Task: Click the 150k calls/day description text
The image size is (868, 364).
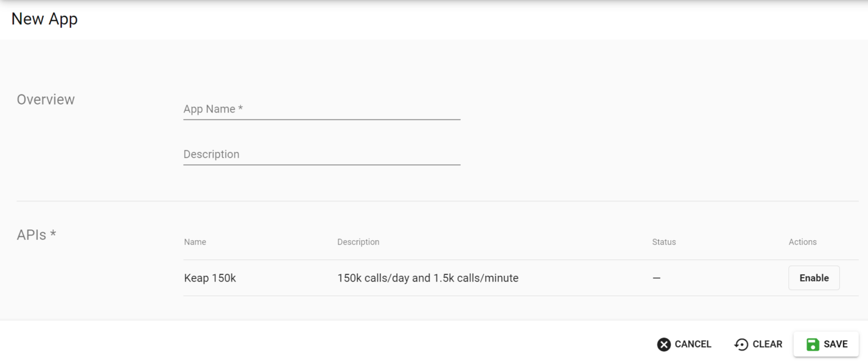Action: click(428, 278)
